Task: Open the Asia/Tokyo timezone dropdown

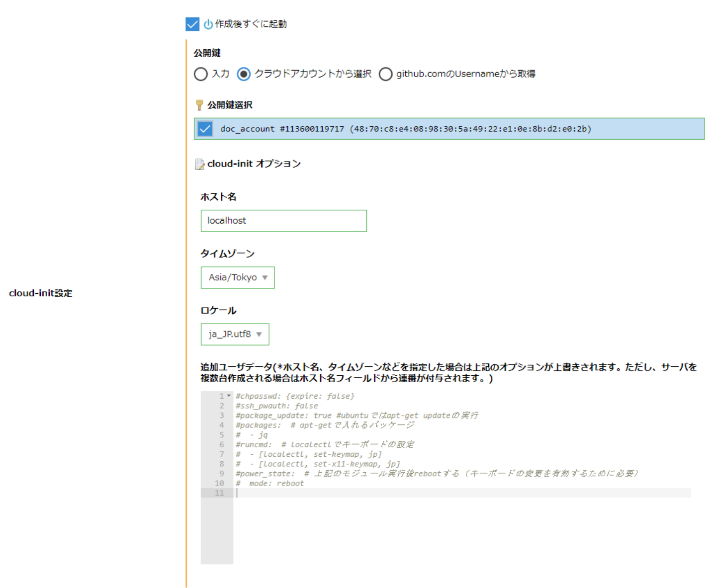Action: pos(238,277)
